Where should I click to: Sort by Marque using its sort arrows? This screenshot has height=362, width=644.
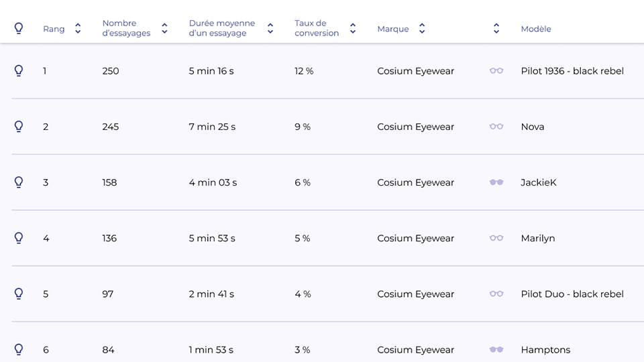click(422, 28)
